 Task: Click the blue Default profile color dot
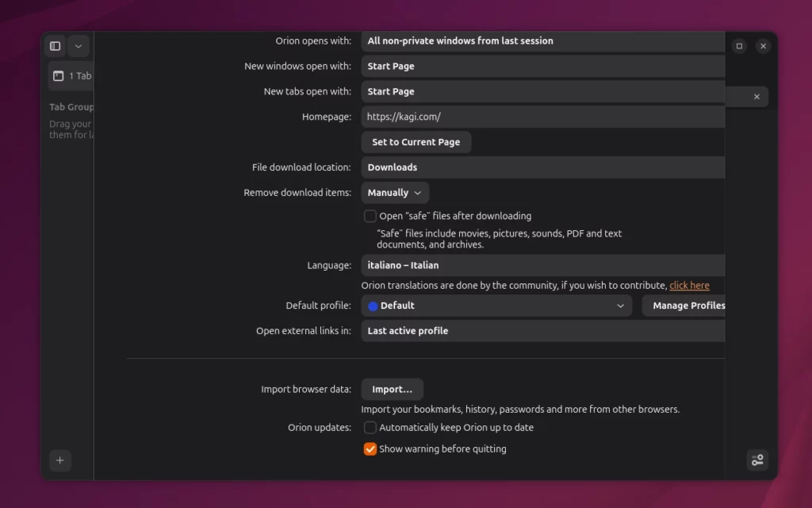pyautogui.click(x=373, y=306)
